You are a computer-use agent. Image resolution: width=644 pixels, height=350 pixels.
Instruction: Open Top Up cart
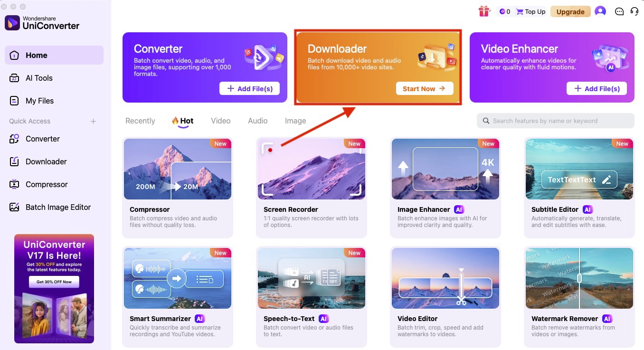click(x=530, y=11)
